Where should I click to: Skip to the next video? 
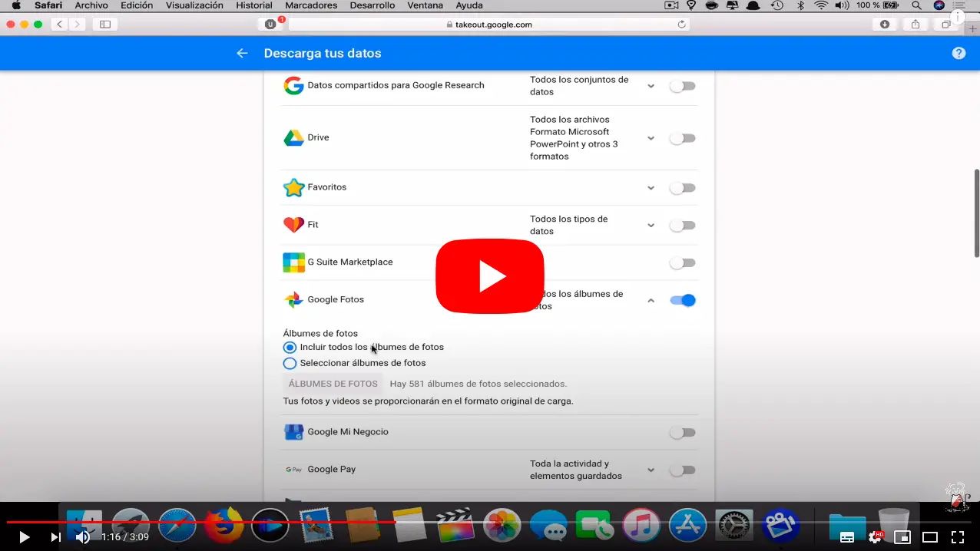pos(55,537)
